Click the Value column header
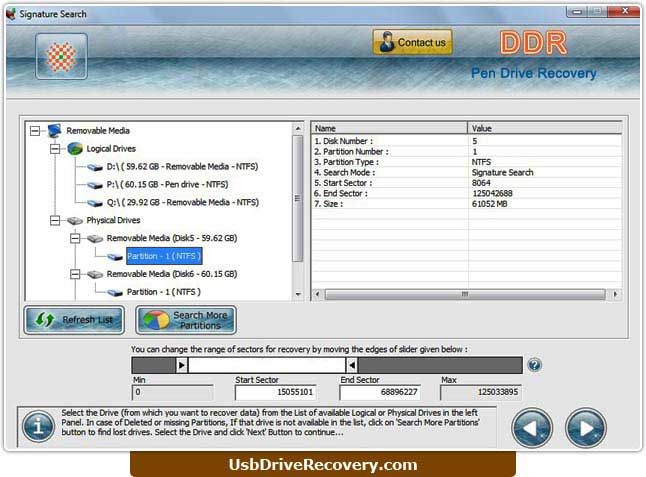The height and width of the screenshot is (477, 646). [545, 128]
